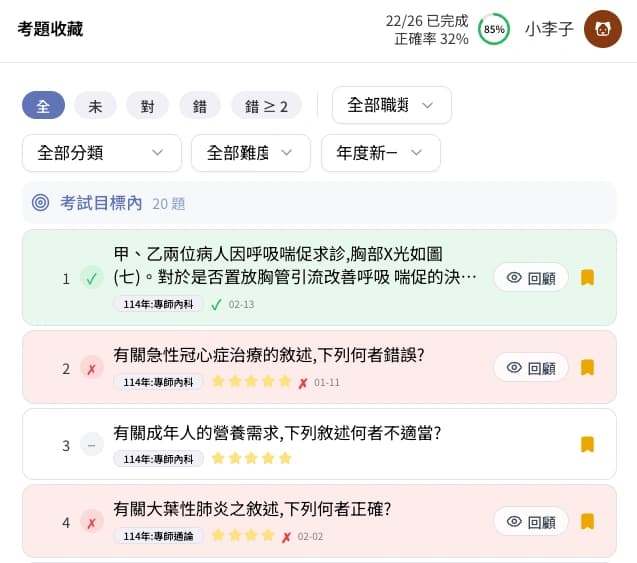Select the 錯 wrong-answers filter tab
637x563 pixels.
click(200, 105)
